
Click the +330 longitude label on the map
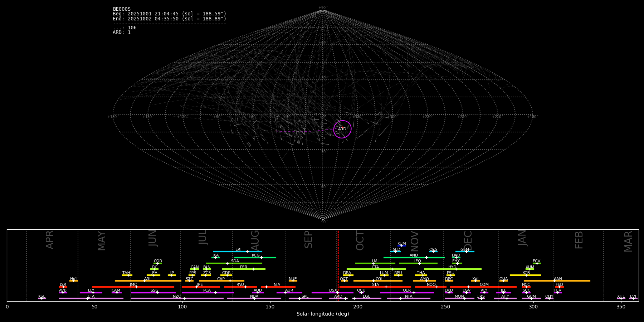357,117
